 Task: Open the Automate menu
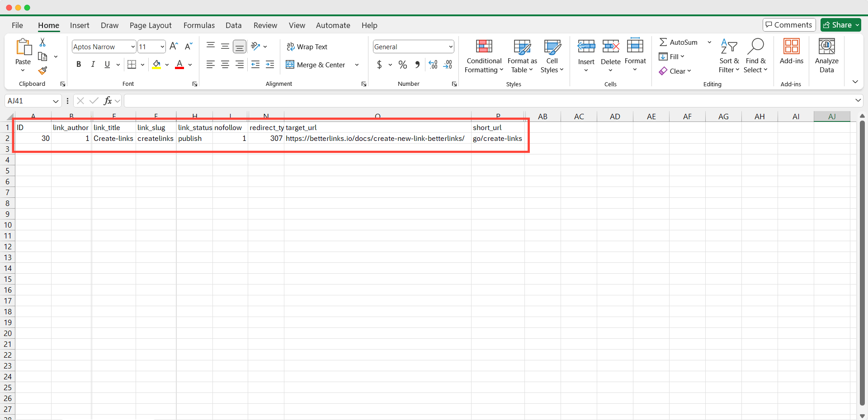(x=333, y=25)
